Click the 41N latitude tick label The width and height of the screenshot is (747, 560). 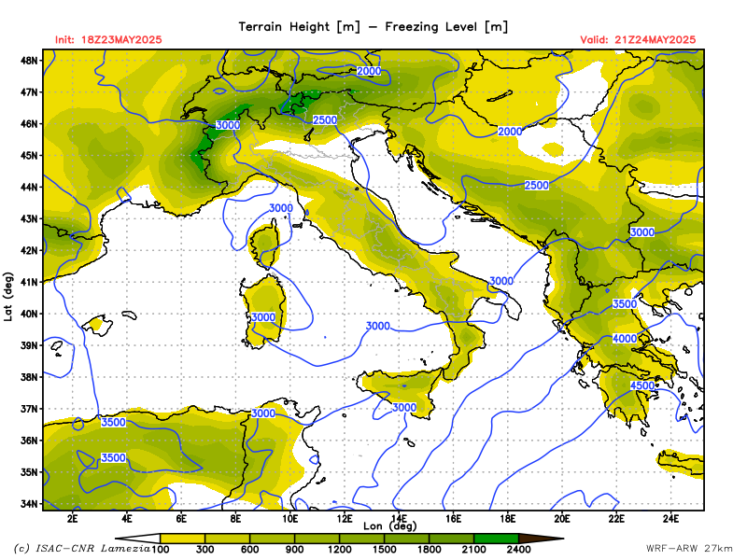click(x=30, y=282)
